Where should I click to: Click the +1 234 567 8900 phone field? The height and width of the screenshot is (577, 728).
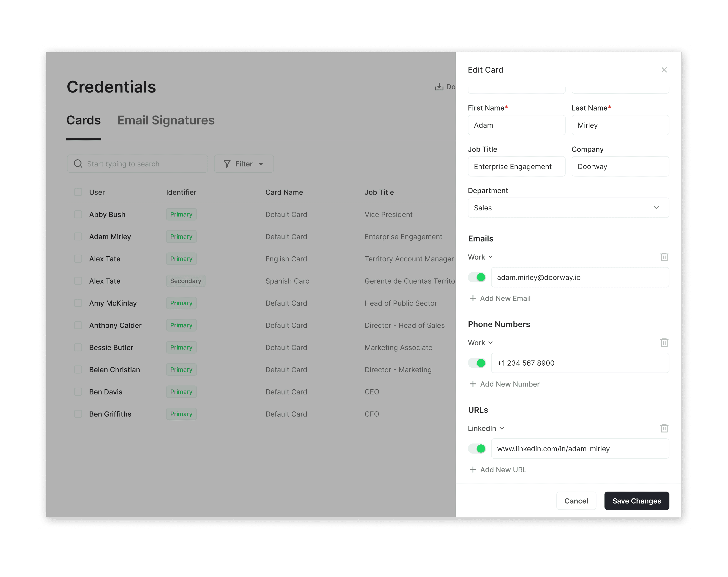[580, 363]
